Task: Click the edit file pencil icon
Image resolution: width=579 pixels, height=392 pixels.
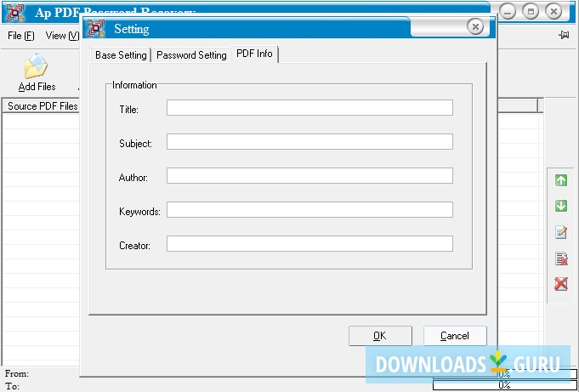Action: [561, 232]
